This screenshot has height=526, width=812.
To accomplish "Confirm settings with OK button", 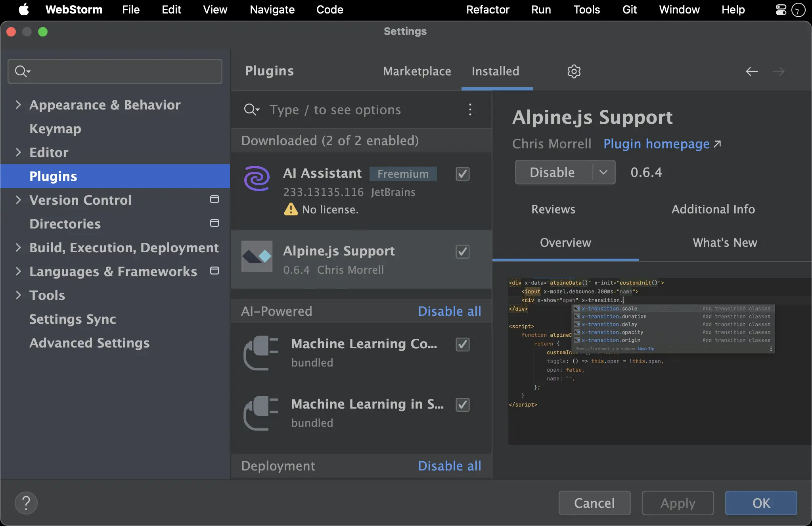I will (761, 503).
